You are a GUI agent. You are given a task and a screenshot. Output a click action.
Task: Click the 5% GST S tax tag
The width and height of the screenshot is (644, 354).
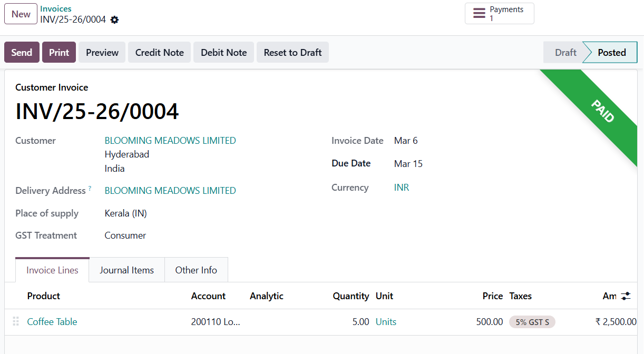pyautogui.click(x=532, y=321)
